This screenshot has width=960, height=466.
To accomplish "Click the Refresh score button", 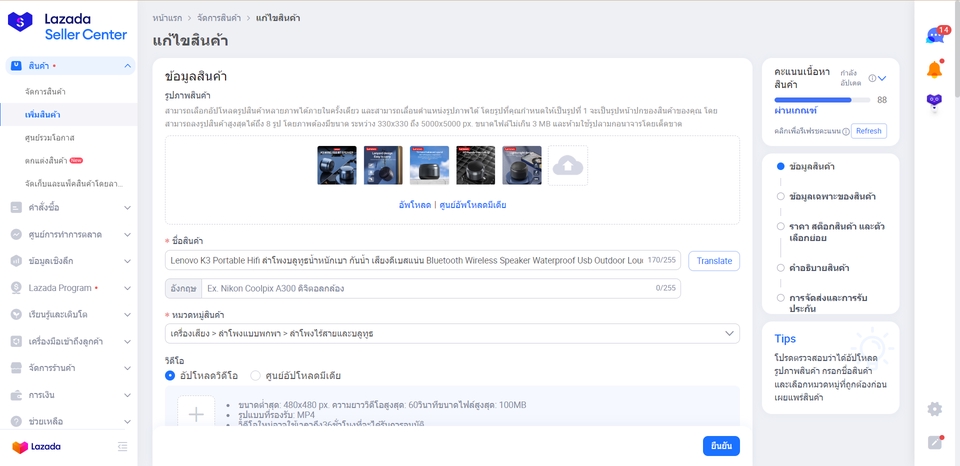I will click(868, 131).
